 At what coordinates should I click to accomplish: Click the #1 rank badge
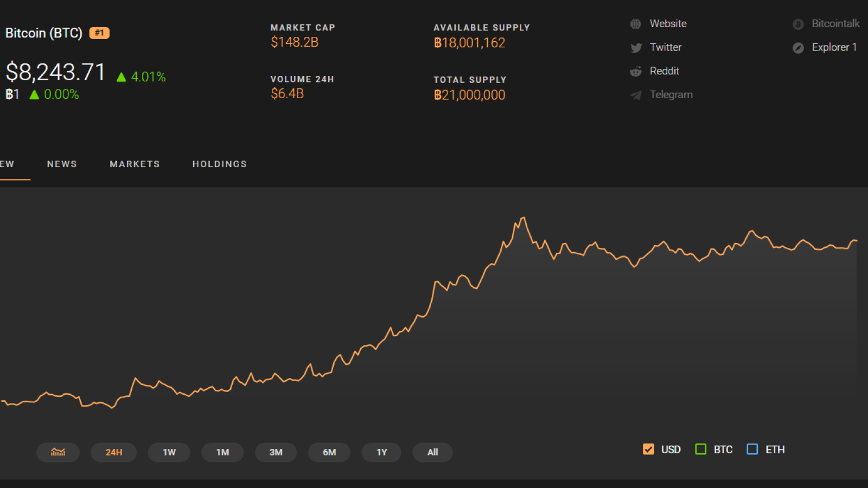(x=99, y=33)
